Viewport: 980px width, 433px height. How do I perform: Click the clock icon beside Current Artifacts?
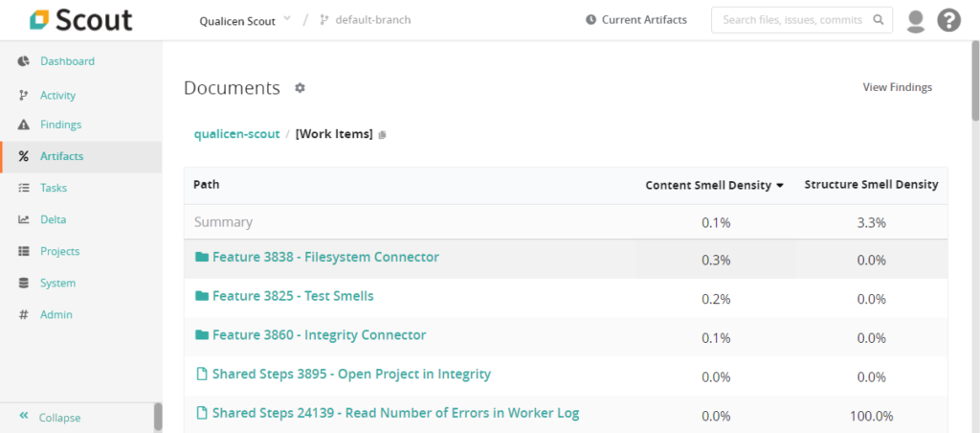click(590, 20)
